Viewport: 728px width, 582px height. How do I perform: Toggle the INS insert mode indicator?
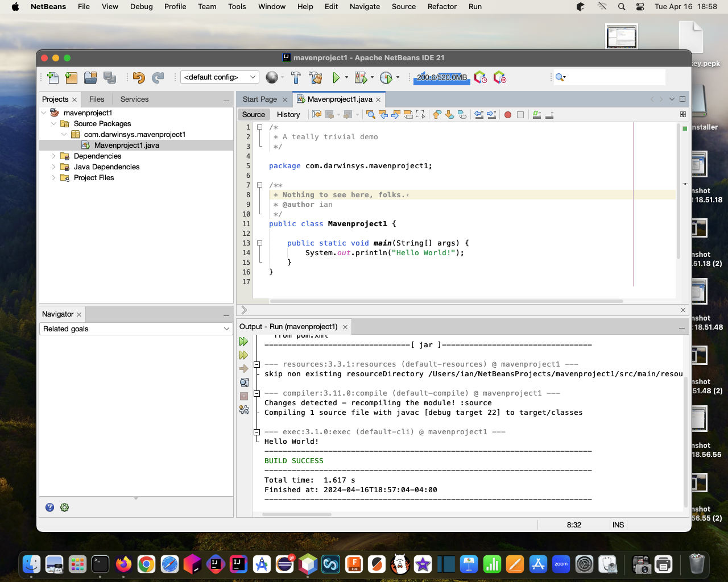[618, 525]
